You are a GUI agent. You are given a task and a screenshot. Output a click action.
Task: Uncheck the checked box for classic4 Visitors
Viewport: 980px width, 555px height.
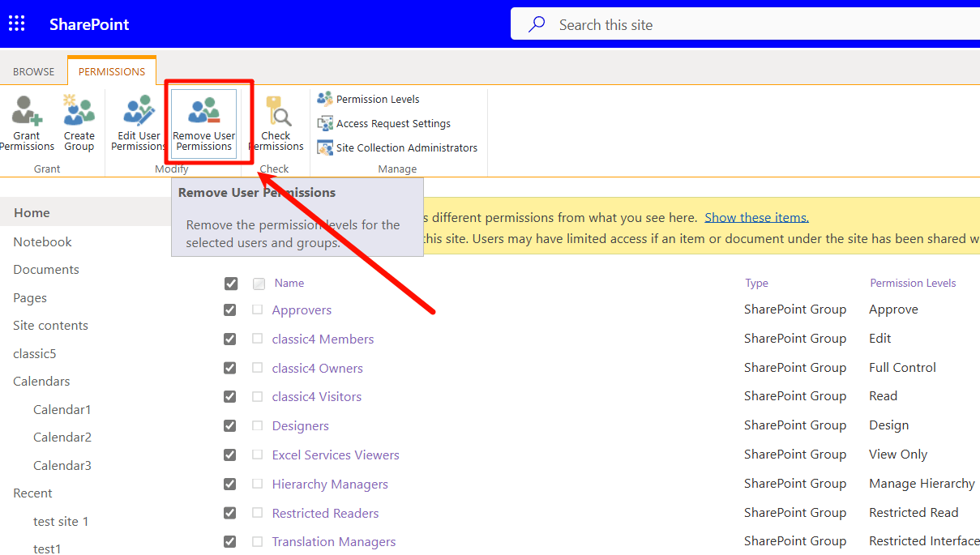pyautogui.click(x=230, y=396)
